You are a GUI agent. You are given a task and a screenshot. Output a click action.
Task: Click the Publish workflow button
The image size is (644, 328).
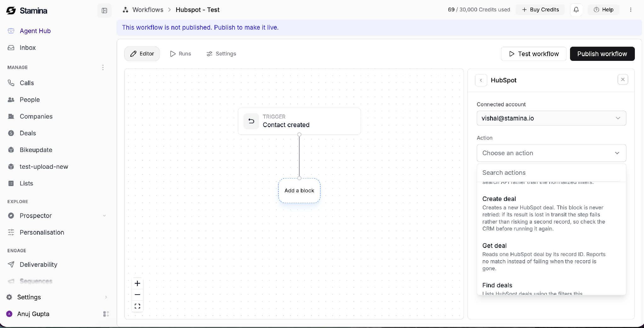(602, 54)
